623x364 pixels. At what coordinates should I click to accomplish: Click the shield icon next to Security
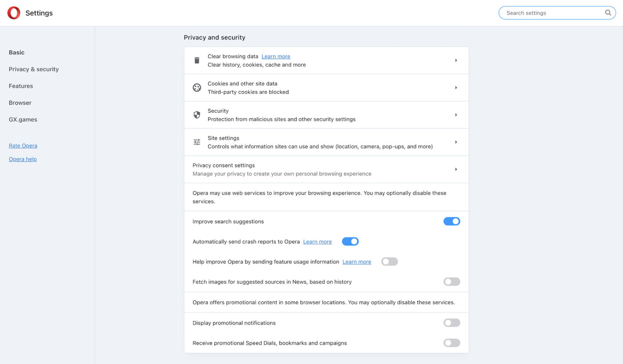pos(197,115)
